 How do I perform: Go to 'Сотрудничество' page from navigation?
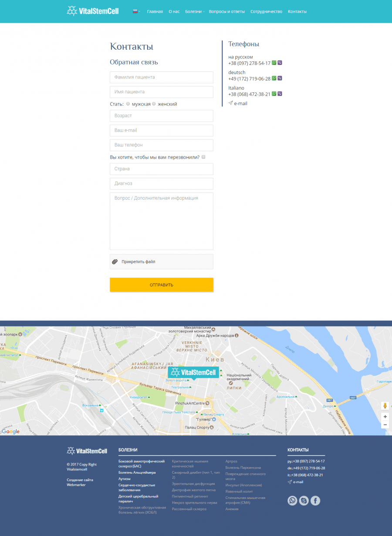[266, 11]
